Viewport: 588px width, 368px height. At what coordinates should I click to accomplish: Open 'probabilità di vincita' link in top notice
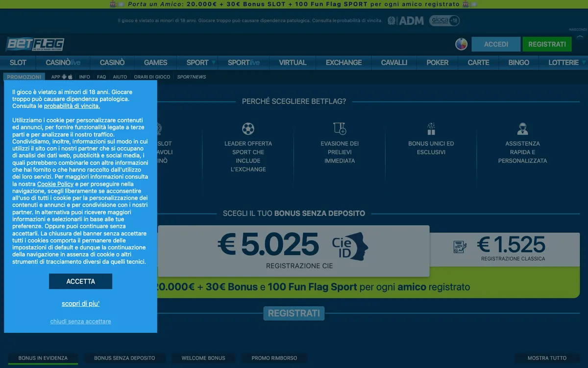(x=360, y=21)
